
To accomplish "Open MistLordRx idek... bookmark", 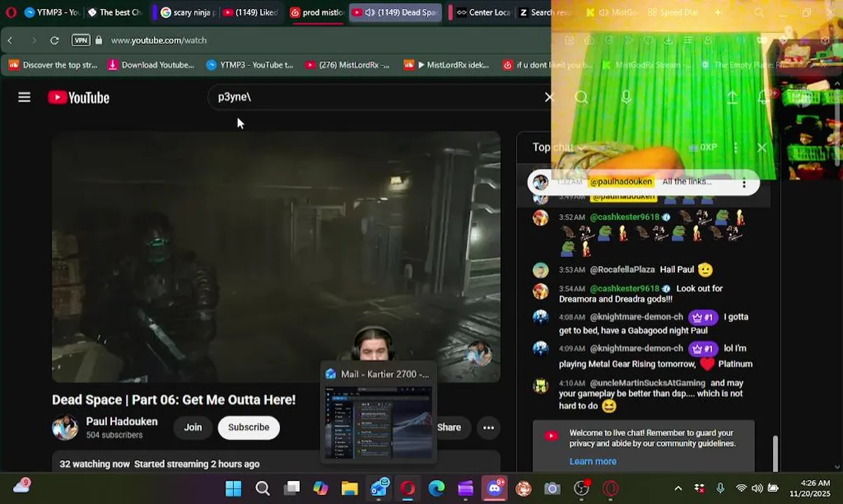I will 447,65.
